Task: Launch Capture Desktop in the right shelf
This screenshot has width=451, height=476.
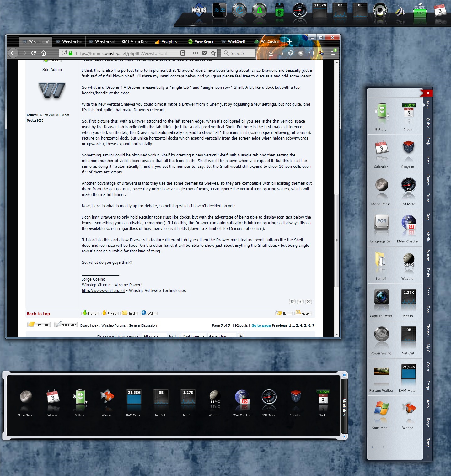Action: click(381, 297)
